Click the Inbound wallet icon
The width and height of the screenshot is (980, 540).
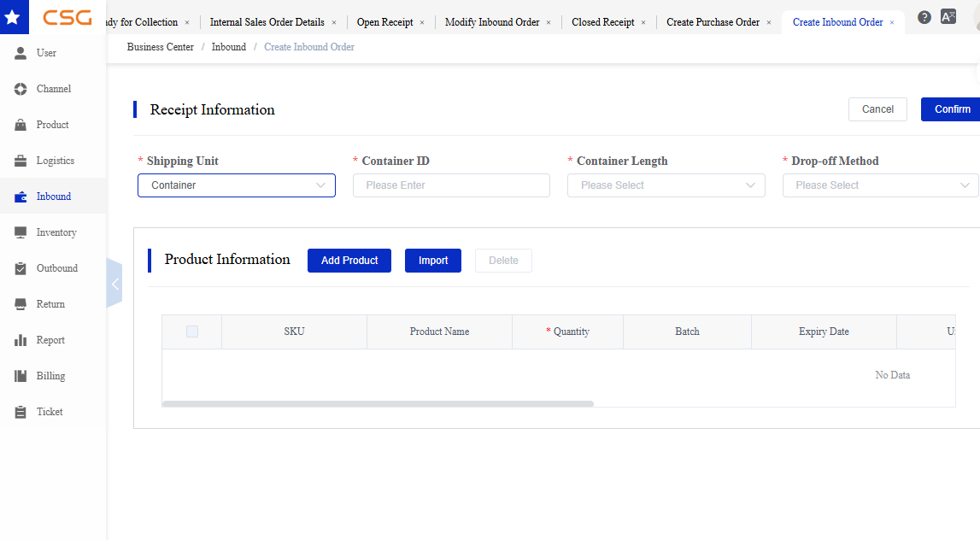pyautogui.click(x=21, y=197)
